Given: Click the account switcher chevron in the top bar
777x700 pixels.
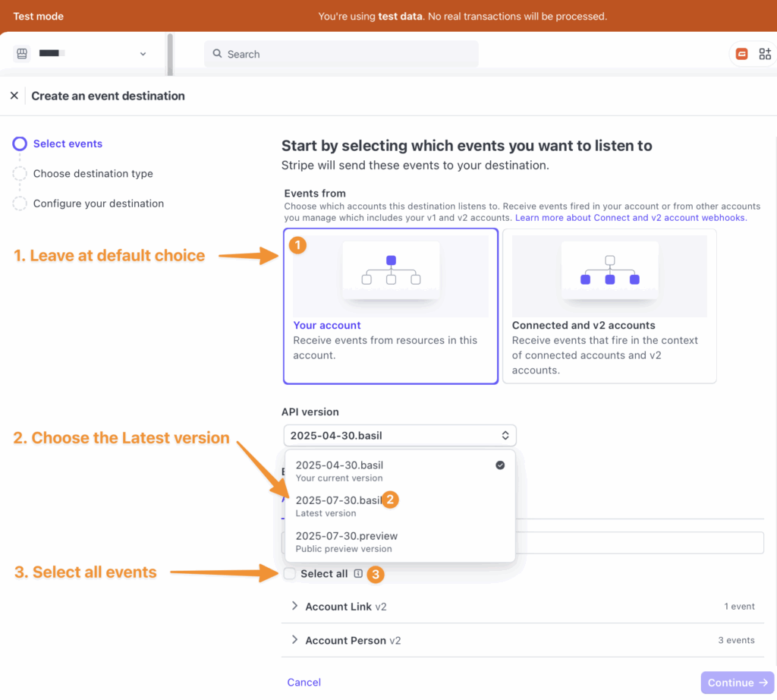Looking at the screenshot, I should (143, 53).
